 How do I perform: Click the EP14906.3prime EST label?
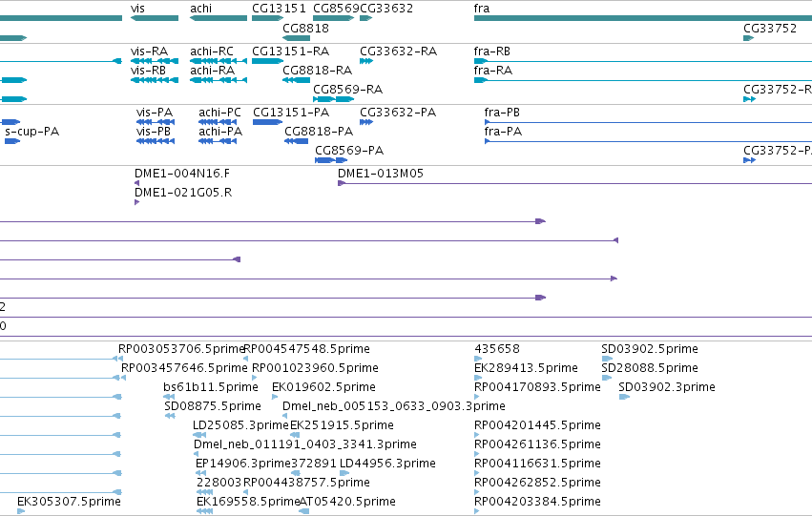243,464
